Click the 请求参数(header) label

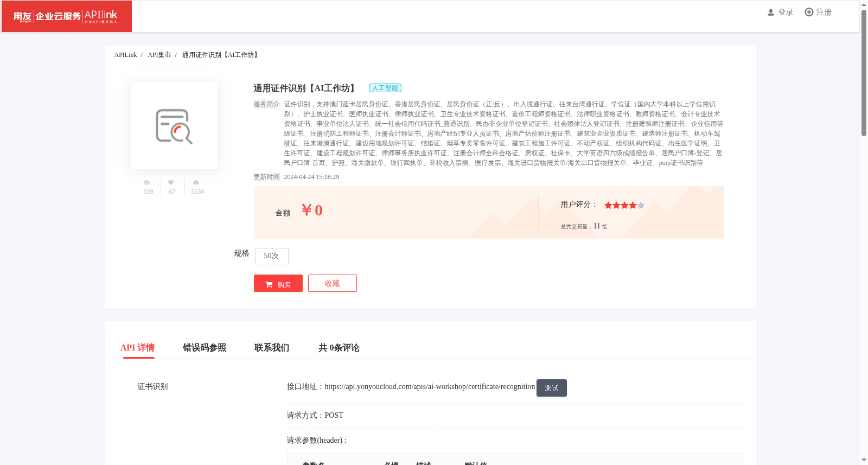point(317,441)
